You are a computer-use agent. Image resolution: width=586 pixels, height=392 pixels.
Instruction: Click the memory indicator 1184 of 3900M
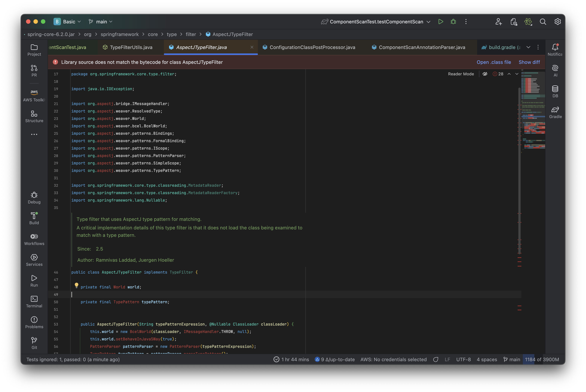coord(542,360)
